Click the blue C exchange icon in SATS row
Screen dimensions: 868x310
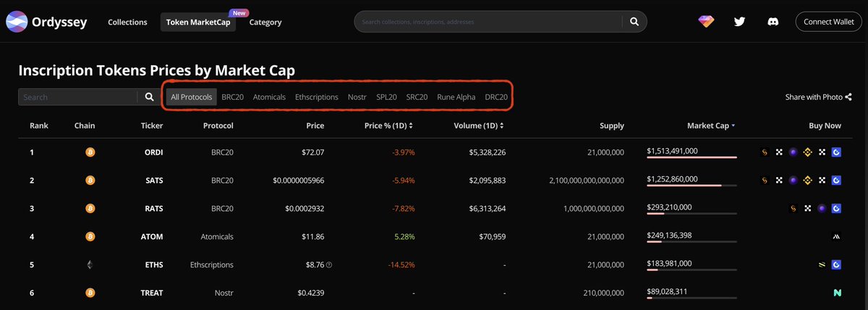[836, 180]
